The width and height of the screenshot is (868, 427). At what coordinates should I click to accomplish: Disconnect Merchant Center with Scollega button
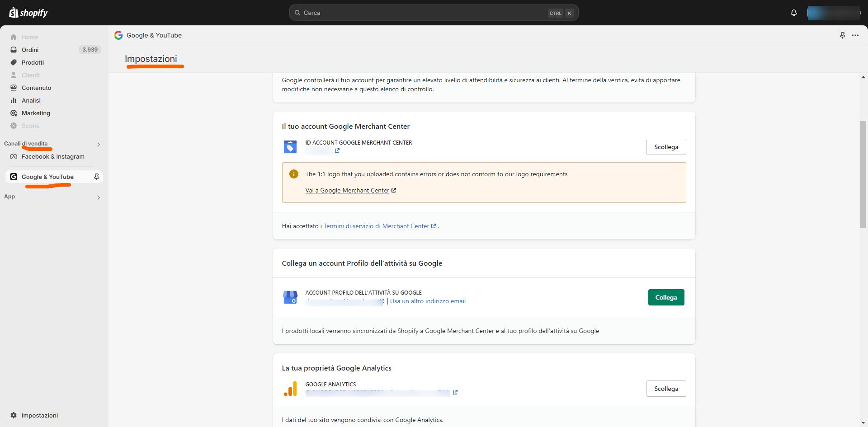(x=665, y=147)
